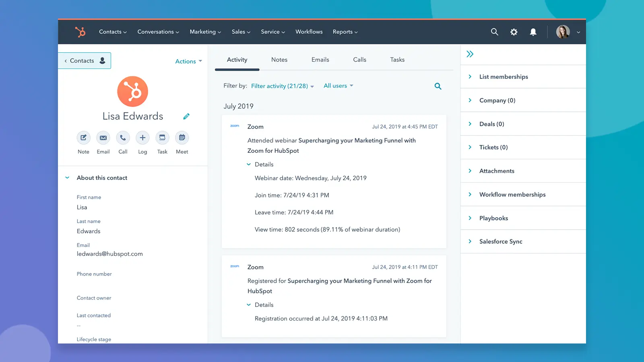
Task: Open the Conversations navigation menu
Action: tap(158, 32)
